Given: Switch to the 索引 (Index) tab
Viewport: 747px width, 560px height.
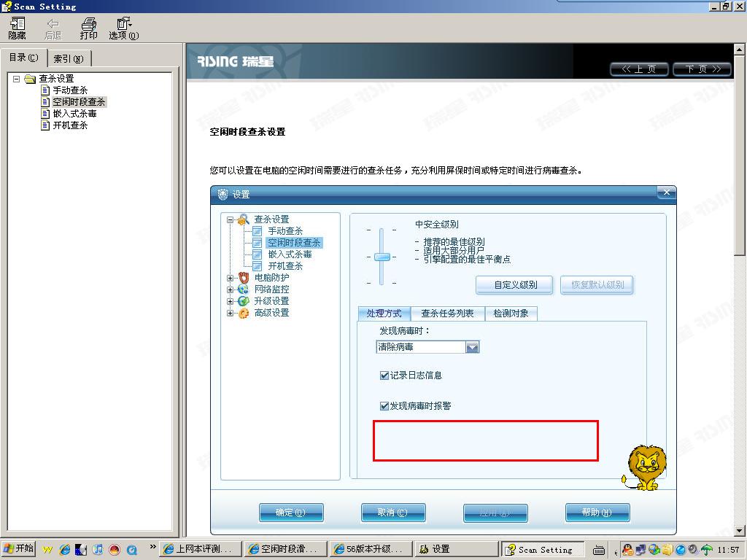Looking at the screenshot, I should tap(68, 58).
